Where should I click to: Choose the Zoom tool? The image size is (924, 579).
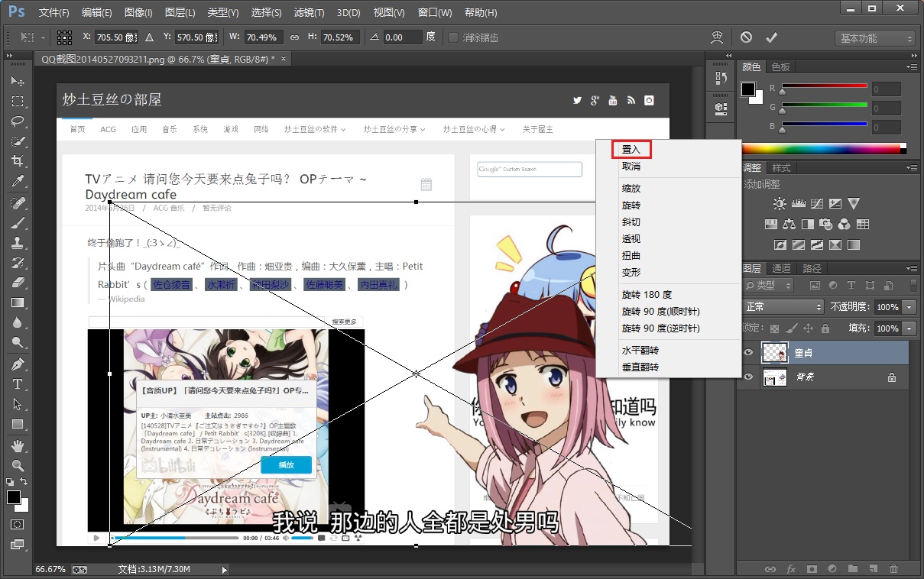point(17,465)
